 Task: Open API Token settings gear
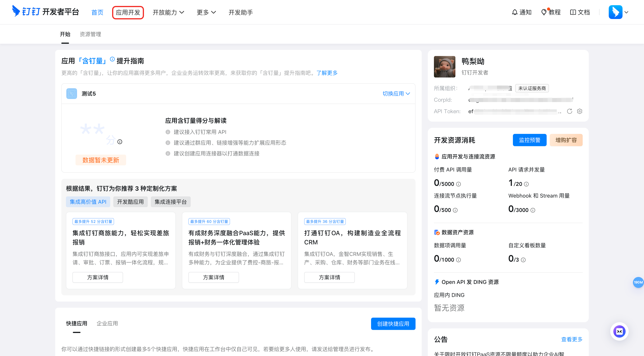[579, 111]
